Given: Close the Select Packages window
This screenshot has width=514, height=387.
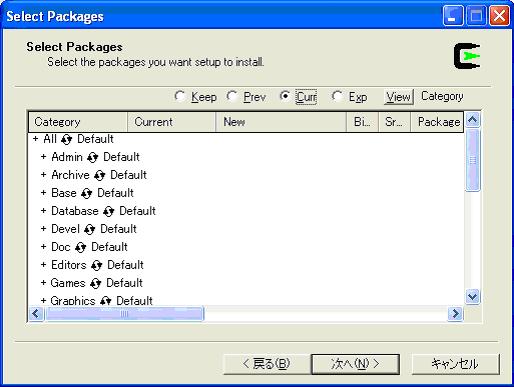Looking at the screenshot, I should coord(499,15).
